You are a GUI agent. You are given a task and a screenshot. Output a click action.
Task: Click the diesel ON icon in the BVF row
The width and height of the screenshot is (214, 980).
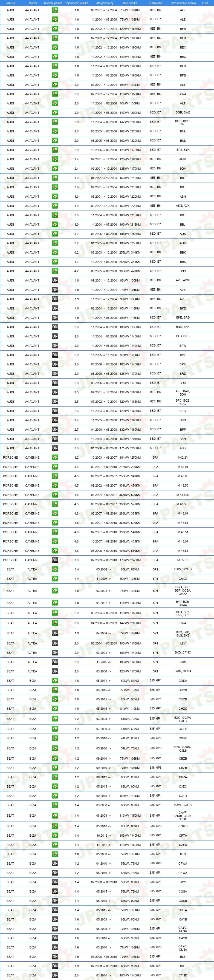coord(55,355)
